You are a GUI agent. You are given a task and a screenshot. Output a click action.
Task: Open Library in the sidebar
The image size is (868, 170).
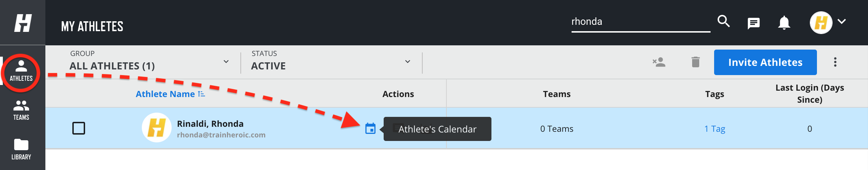pyautogui.click(x=21, y=149)
